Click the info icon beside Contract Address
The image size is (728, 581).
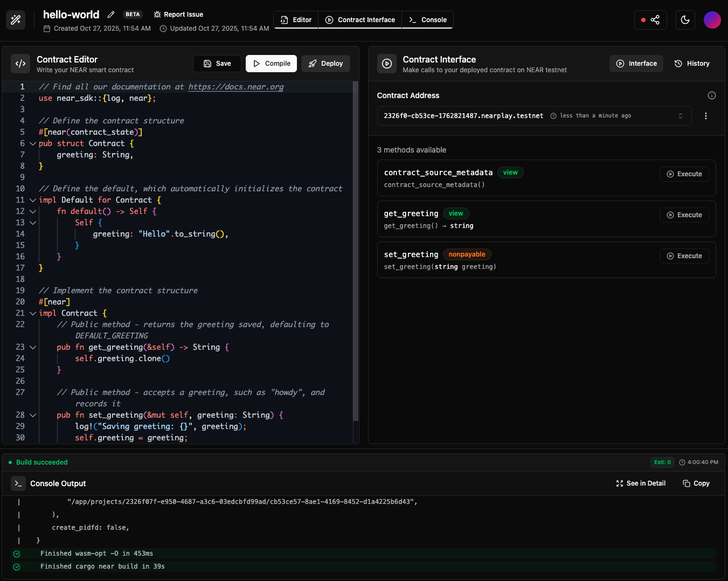(711, 95)
